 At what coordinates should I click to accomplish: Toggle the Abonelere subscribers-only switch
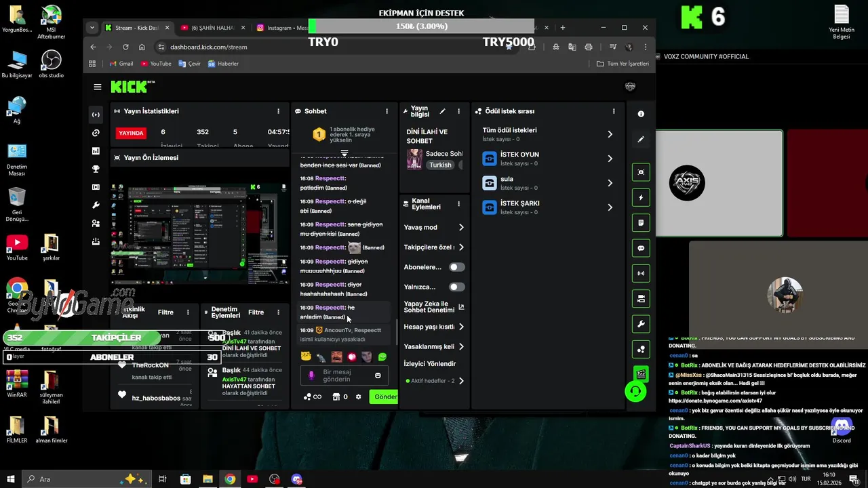[457, 267]
